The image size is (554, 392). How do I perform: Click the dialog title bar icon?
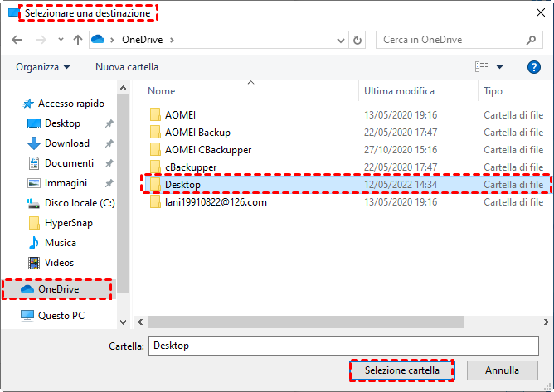[13, 12]
